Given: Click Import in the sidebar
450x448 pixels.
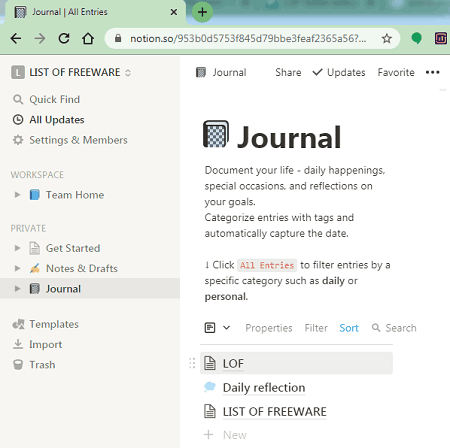Looking at the screenshot, I should pyautogui.click(x=46, y=344).
